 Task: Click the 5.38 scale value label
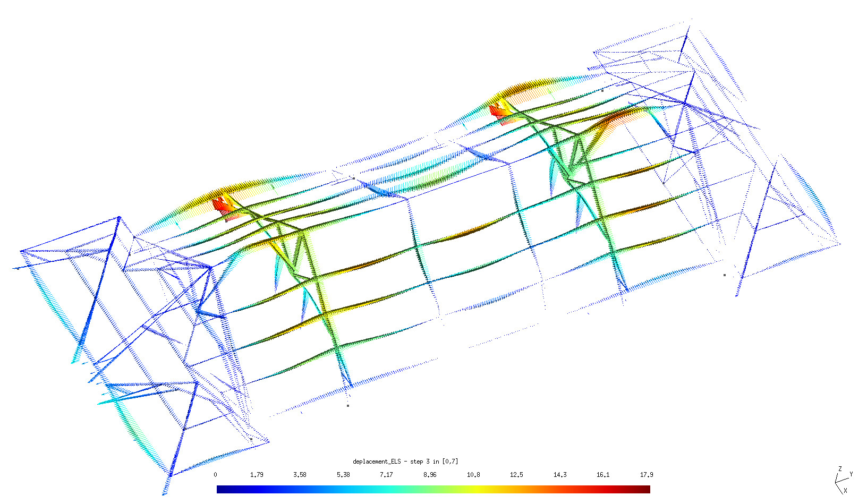tap(343, 475)
